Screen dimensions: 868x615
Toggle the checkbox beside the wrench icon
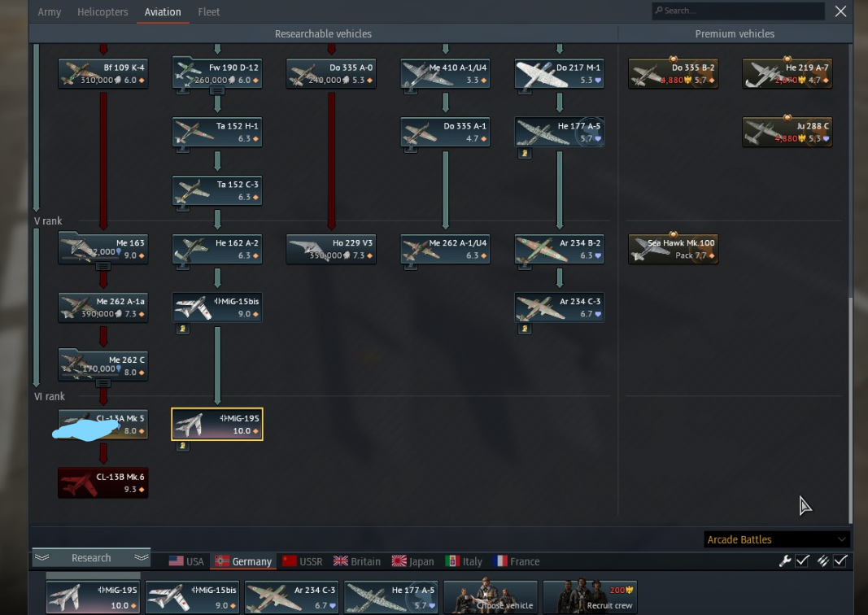point(802,560)
